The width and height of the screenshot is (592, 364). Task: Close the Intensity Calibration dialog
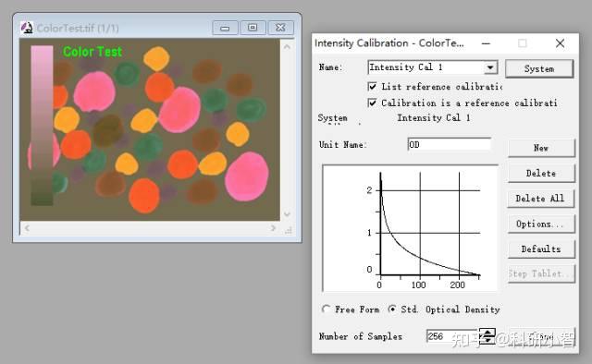tap(560, 43)
